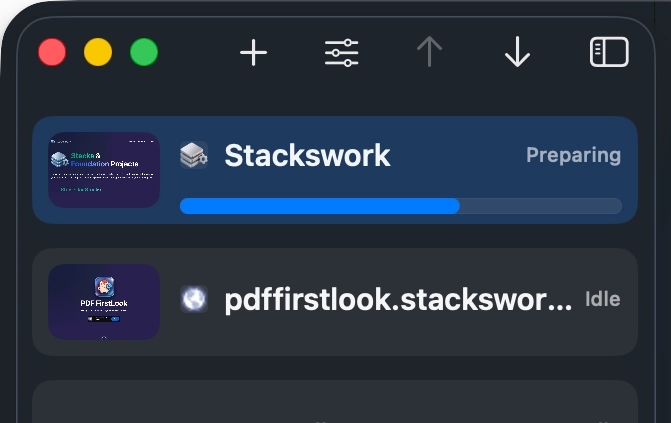Click the plus add button in toolbar
Image resolution: width=671 pixels, height=423 pixels.
[x=253, y=53]
